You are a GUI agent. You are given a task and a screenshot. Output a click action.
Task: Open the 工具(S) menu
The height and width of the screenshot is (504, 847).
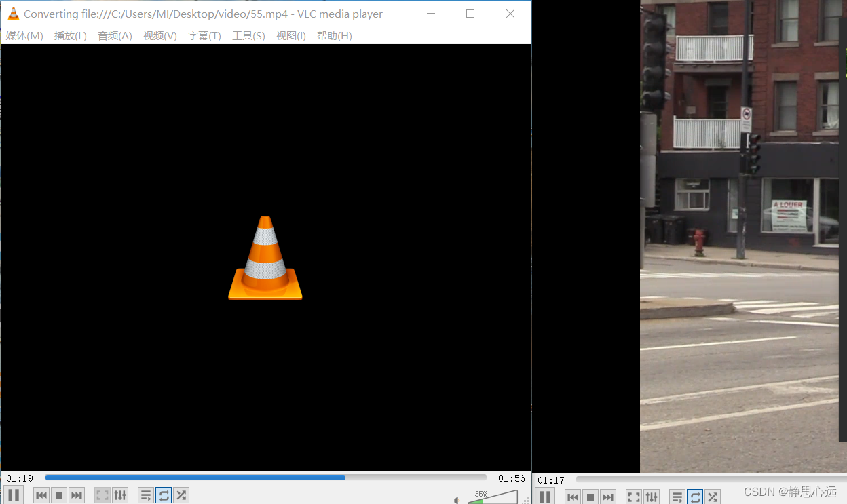coord(248,36)
